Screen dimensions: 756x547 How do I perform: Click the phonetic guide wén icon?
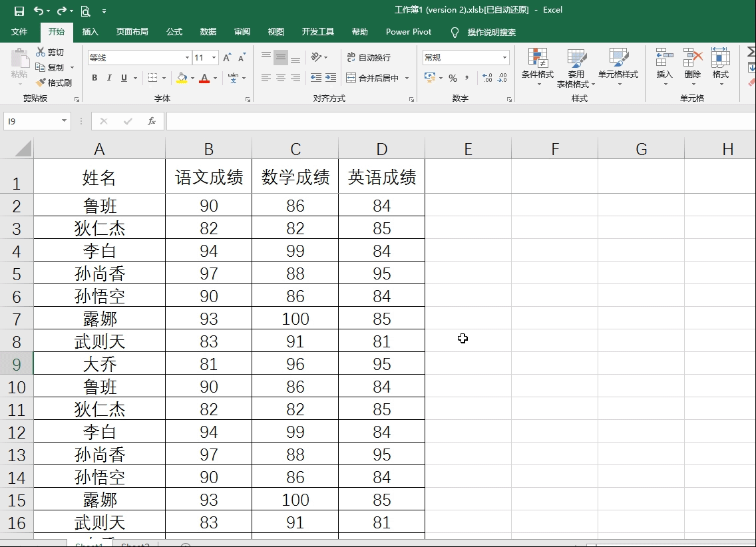234,78
